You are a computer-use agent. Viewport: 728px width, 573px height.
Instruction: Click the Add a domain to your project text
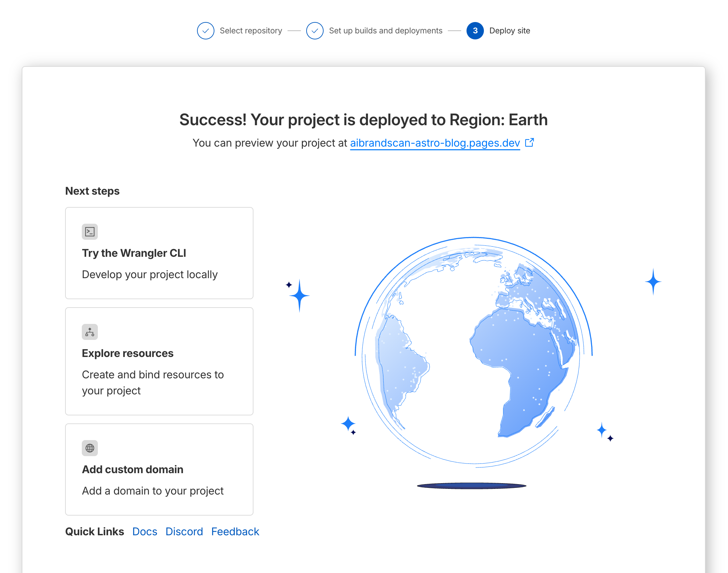tap(153, 491)
